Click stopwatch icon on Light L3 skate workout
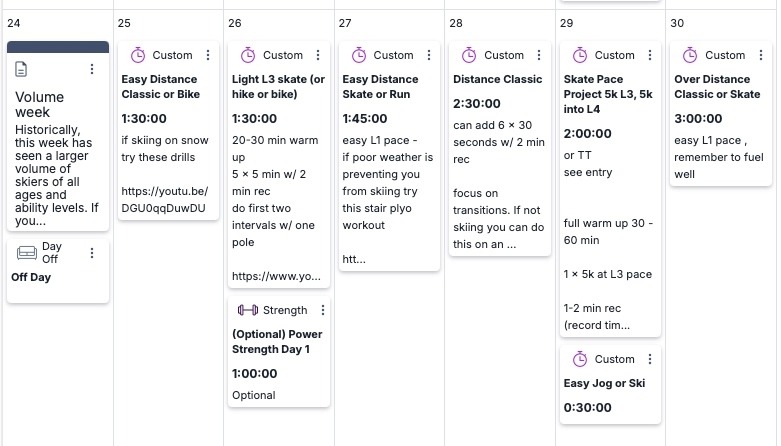The width and height of the screenshot is (781, 446). pos(248,55)
